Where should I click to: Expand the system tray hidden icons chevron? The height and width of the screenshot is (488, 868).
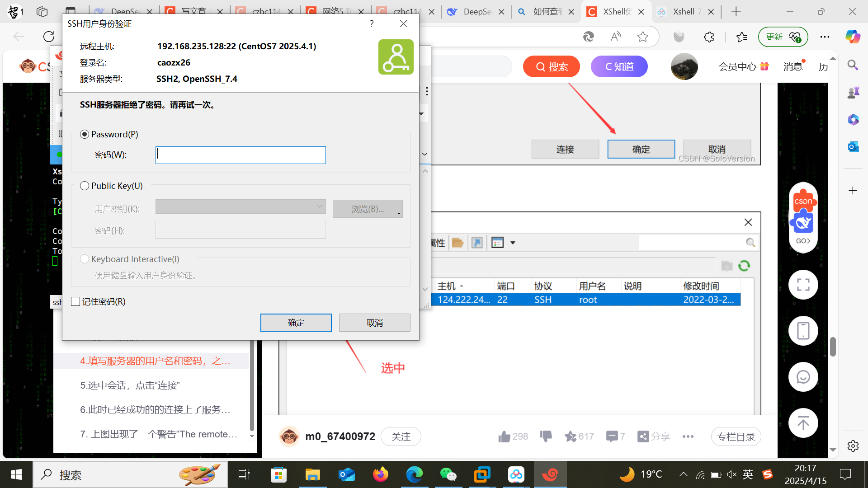683,474
